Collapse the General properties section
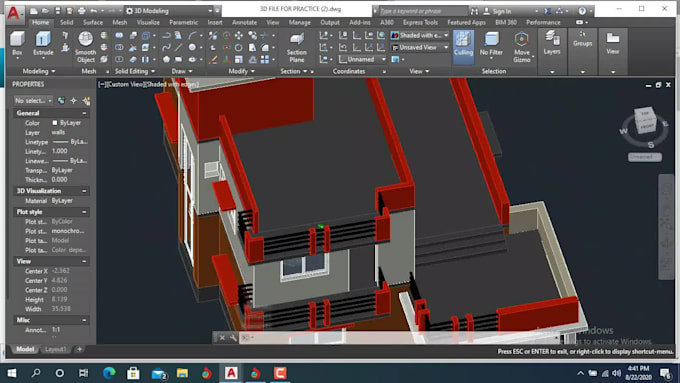The height and width of the screenshot is (383, 680). point(84,113)
